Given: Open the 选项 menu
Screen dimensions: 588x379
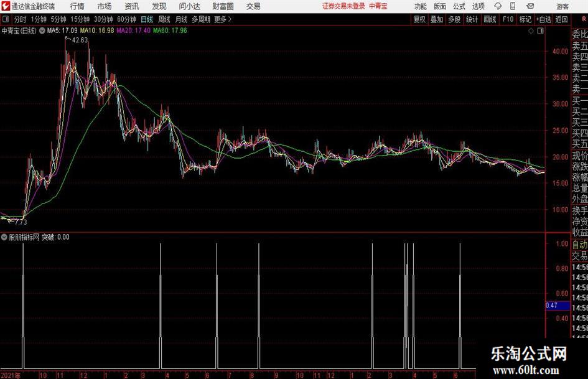Looking at the screenshot, I should tap(478, 6).
